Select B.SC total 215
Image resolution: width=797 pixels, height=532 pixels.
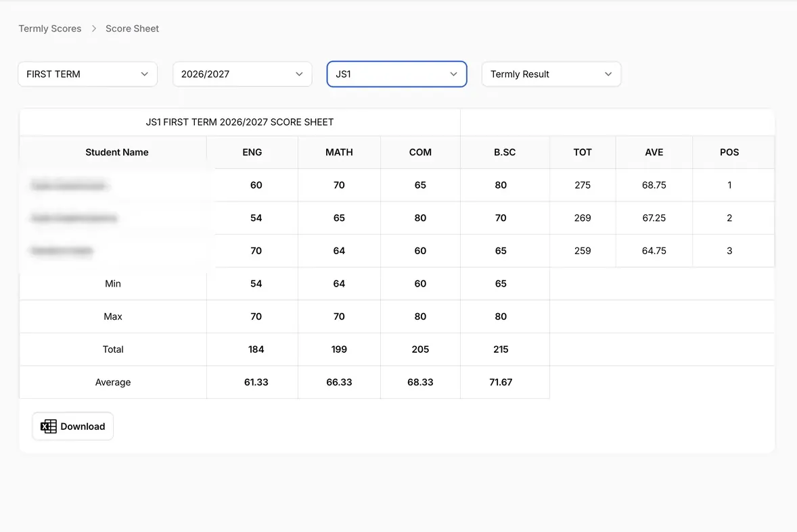(x=501, y=349)
